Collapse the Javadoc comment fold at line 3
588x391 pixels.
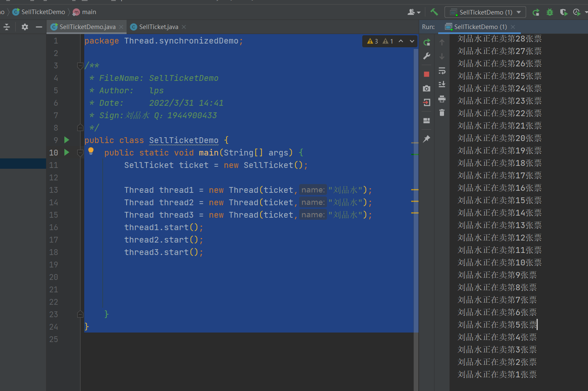point(80,66)
